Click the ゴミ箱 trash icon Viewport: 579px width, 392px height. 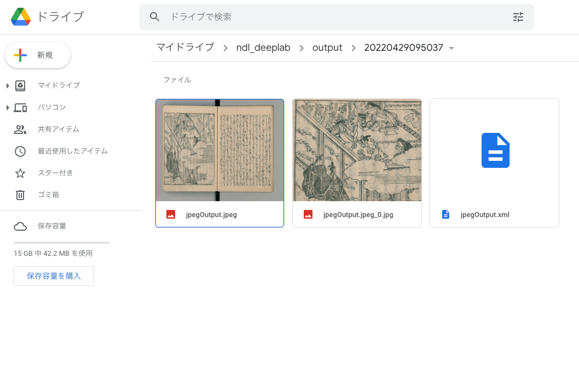[20, 195]
